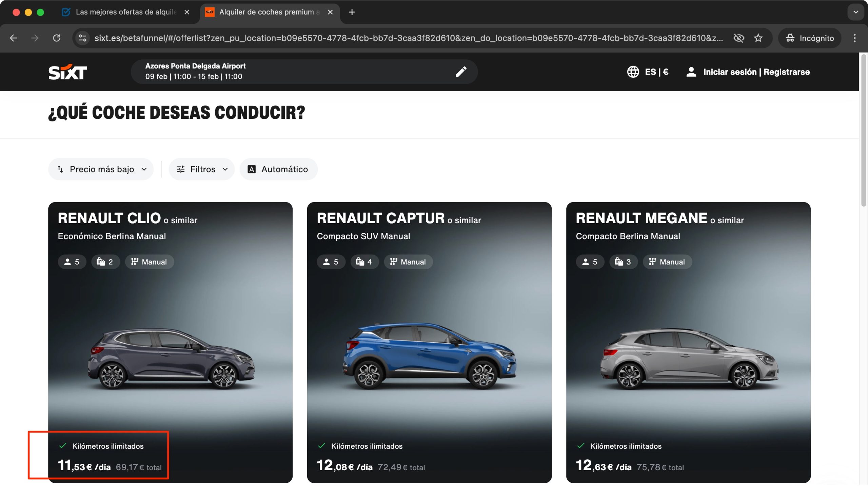Open a new browser tab

tap(352, 12)
